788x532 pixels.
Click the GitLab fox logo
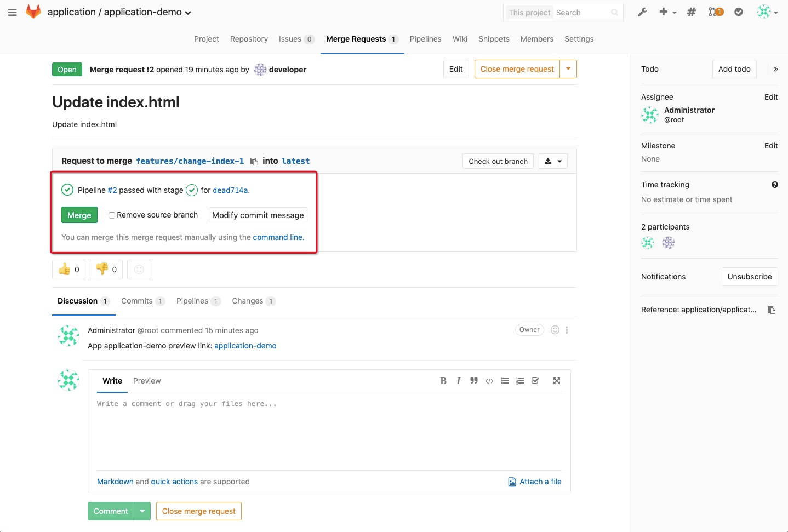click(33, 12)
